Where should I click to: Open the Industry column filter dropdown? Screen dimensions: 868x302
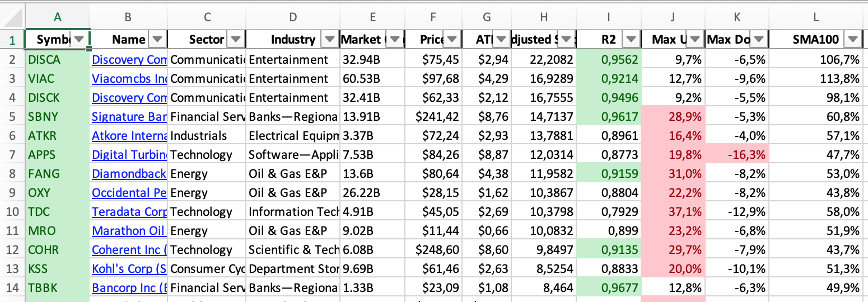pyautogui.click(x=330, y=40)
